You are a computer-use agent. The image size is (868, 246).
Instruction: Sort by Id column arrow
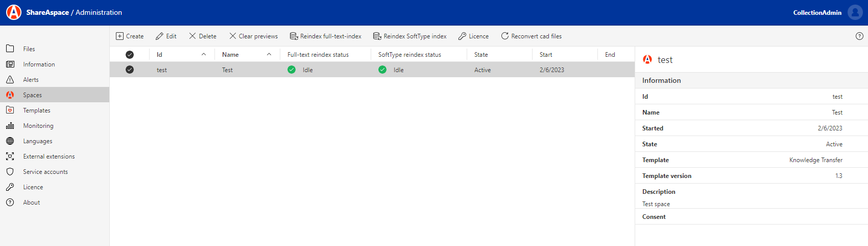click(204, 55)
